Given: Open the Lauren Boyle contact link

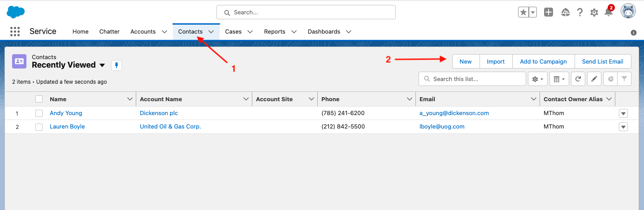Looking at the screenshot, I should pyautogui.click(x=67, y=127).
